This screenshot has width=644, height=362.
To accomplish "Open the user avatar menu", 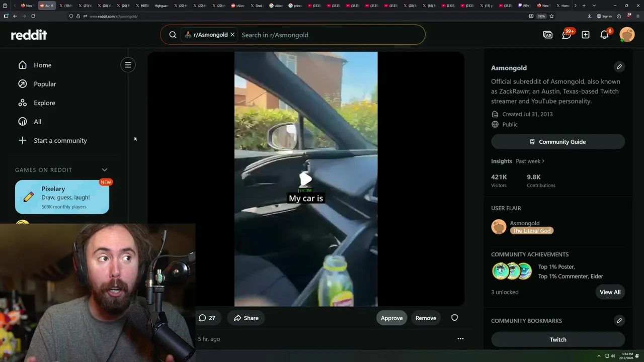I will (627, 35).
